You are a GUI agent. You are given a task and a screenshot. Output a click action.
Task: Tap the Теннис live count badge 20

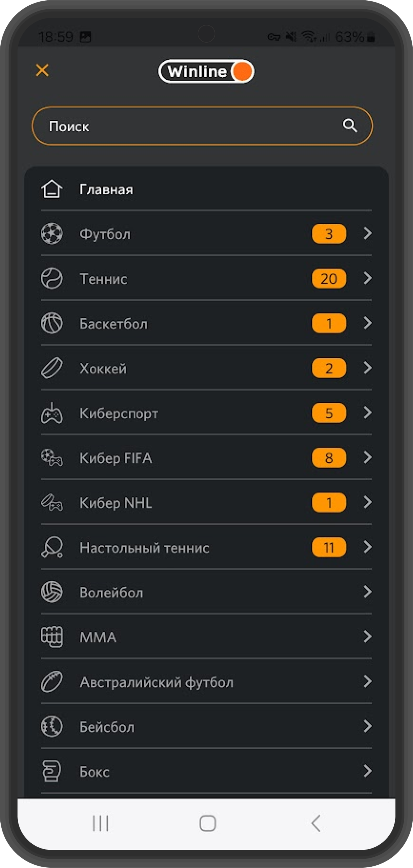tap(329, 278)
